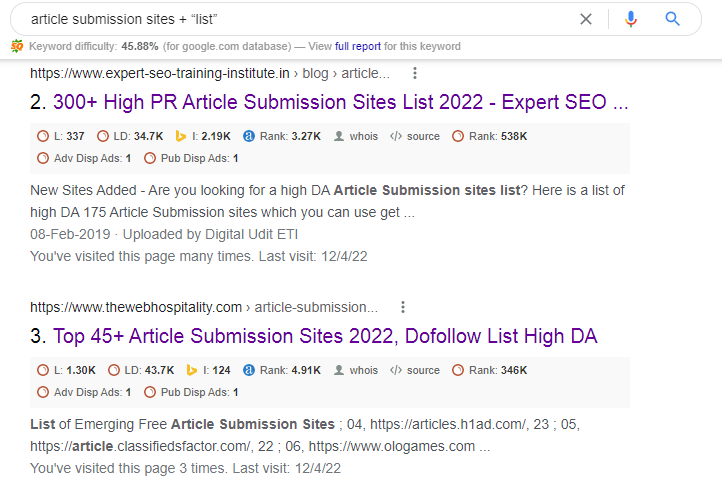Screen dimensions: 722x479
Task: Open whois for result 2
Action: pyautogui.click(x=356, y=136)
